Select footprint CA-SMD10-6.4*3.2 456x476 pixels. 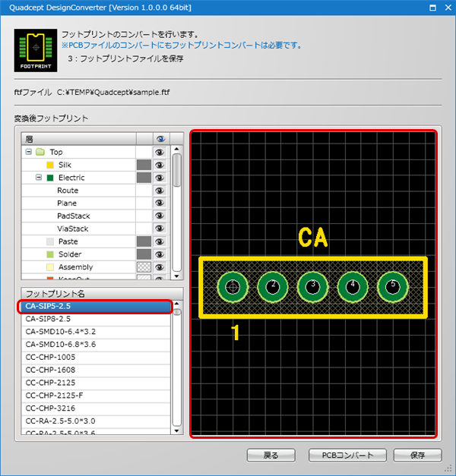(x=96, y=332)
